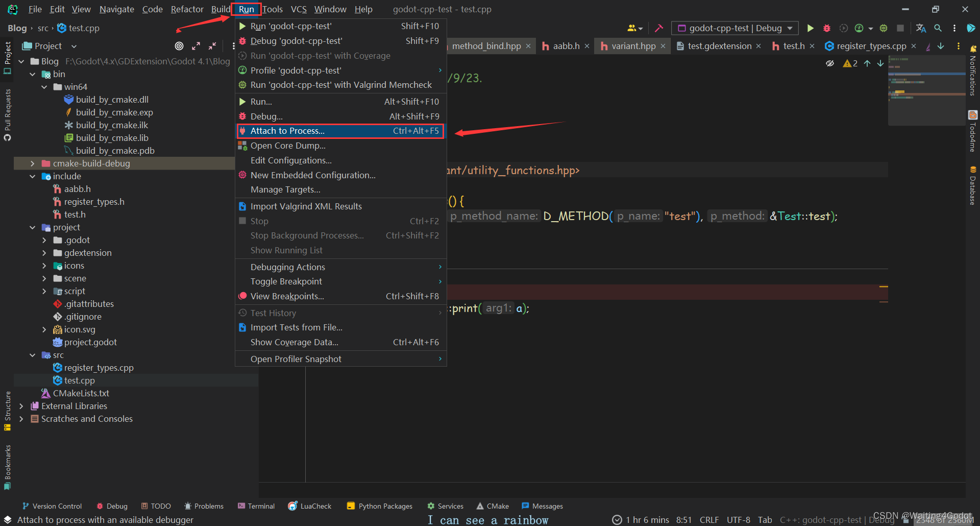This screenshot has height=526, width=980.
Task: Open Search Everywhere with the magnifier icon
Action: (938, 28)
